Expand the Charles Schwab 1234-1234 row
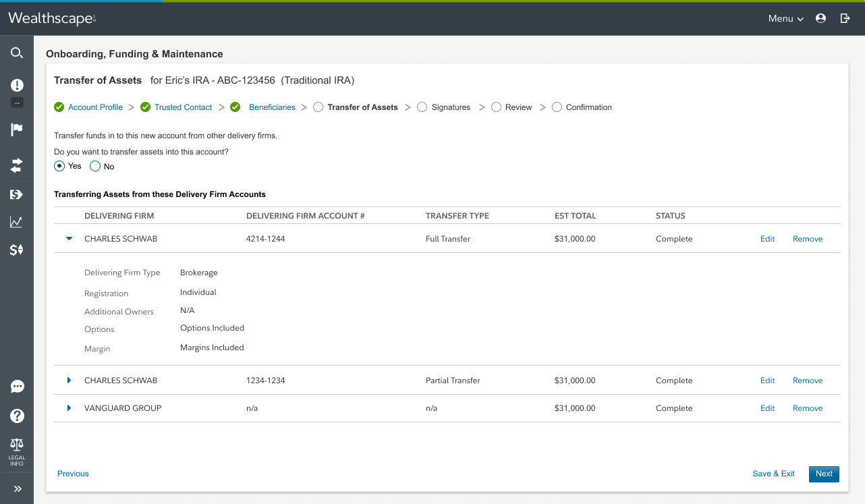 [x=69, y=381]
